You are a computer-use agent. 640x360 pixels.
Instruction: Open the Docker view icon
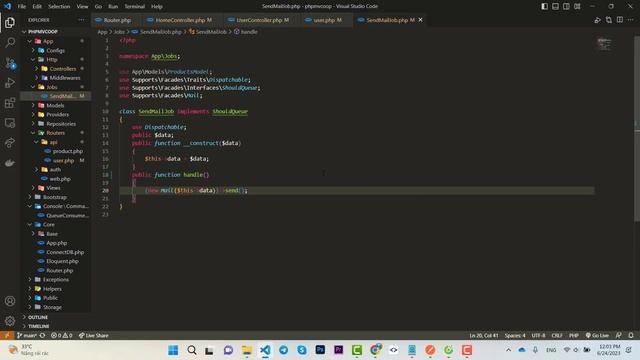coord(10,163)
